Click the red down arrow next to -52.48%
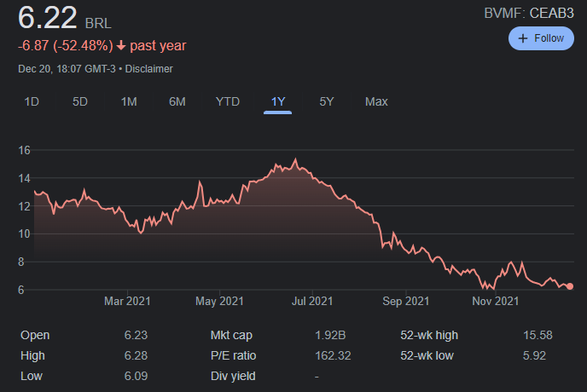 [120, 46]
